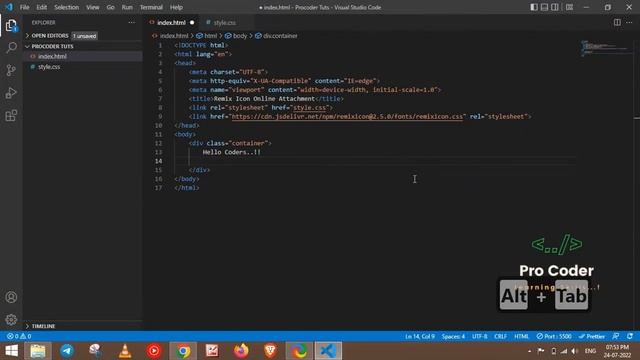
Task: Open the remixicon CDN link in line 9
Action: coord(347,117)
